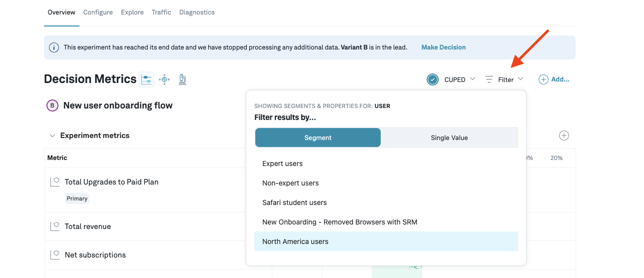Click the info icon in the banner
Viewport: 644px width, 278px height.
[53, 47]
